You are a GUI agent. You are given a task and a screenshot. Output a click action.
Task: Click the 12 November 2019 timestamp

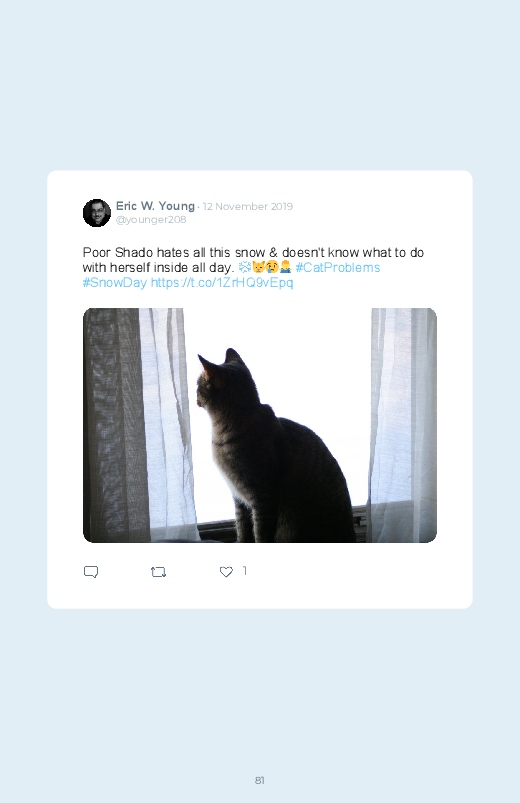click(248, 206)
